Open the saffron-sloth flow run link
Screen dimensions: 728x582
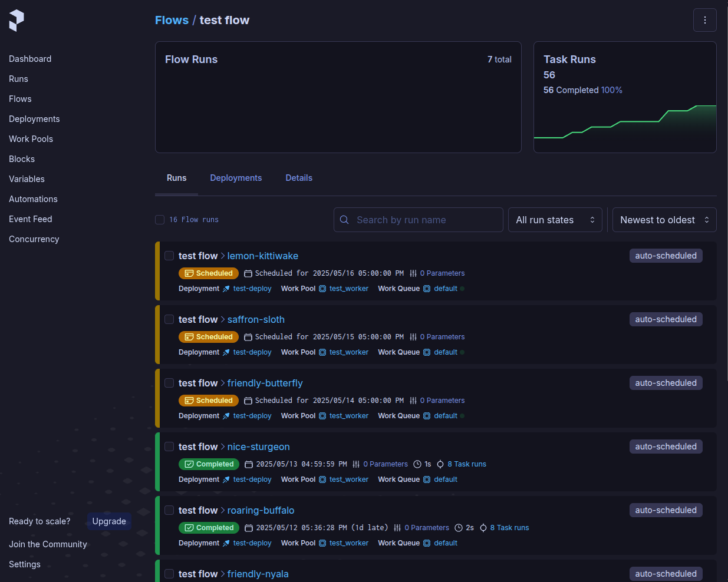pyautogui.click(x=256, y=319)
